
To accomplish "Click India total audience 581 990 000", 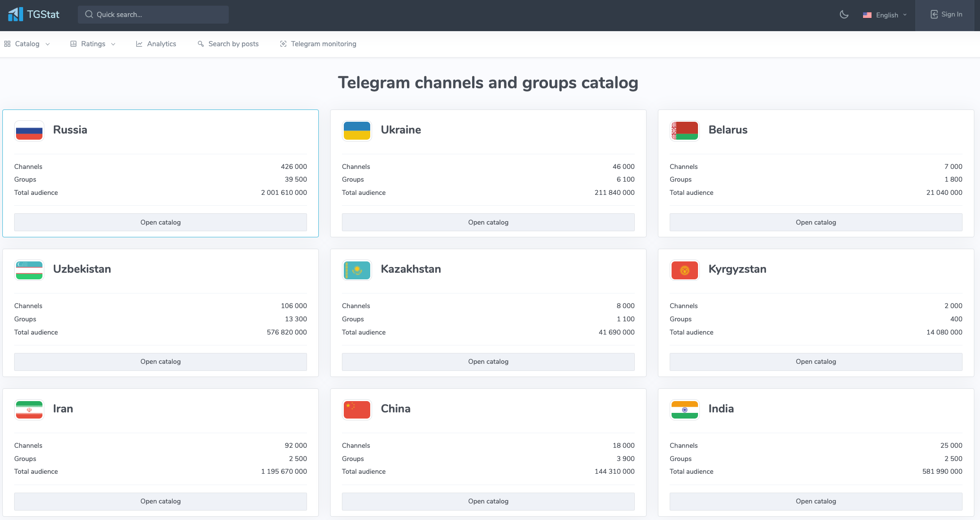I will pos(942,471).
